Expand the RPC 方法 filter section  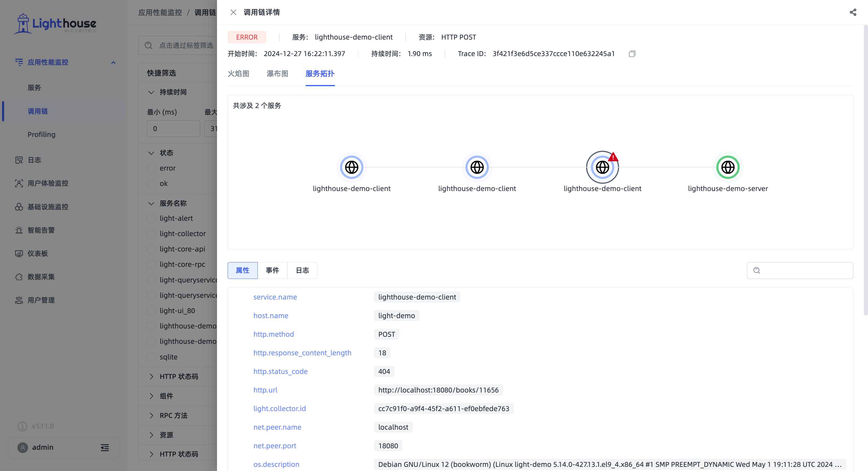click(151, 416)
